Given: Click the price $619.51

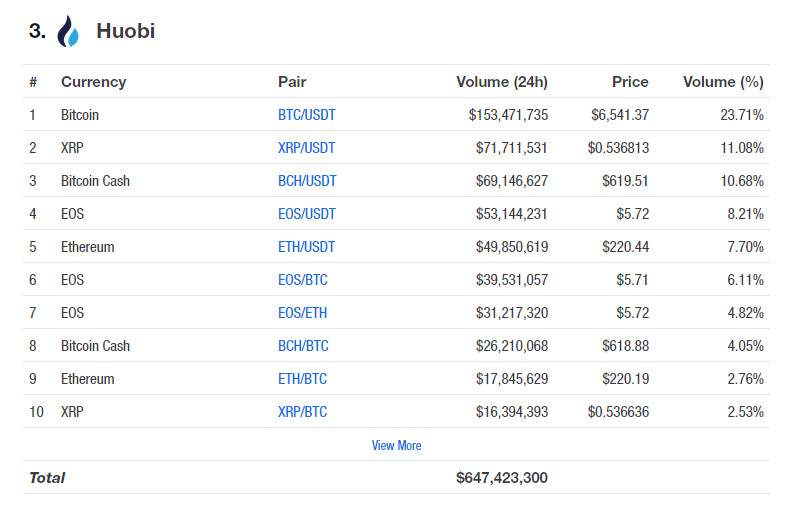Looking at the screenshot, I should point(625,181).
